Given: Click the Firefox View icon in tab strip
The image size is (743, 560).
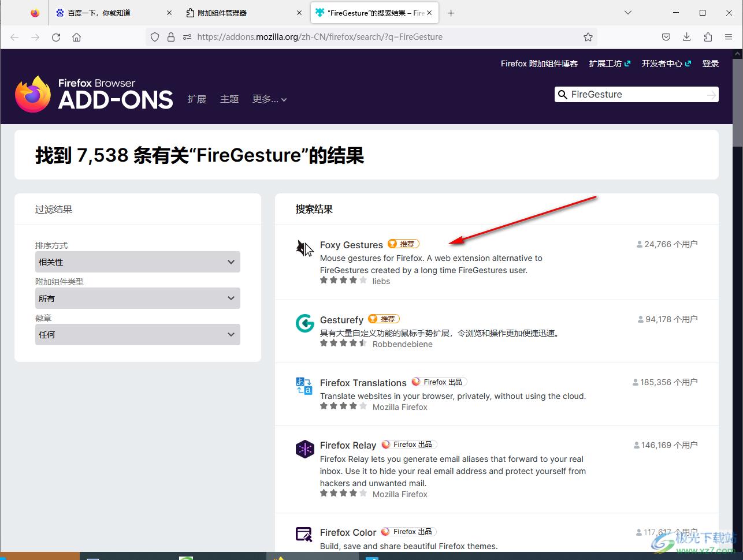Looking at the screenshot, I should pyautogui.click(x=35, y=13).
